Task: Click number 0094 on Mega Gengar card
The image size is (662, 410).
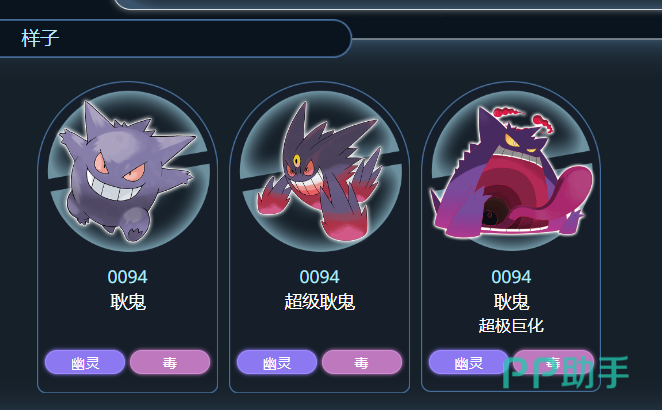Action: pos(320,277)
